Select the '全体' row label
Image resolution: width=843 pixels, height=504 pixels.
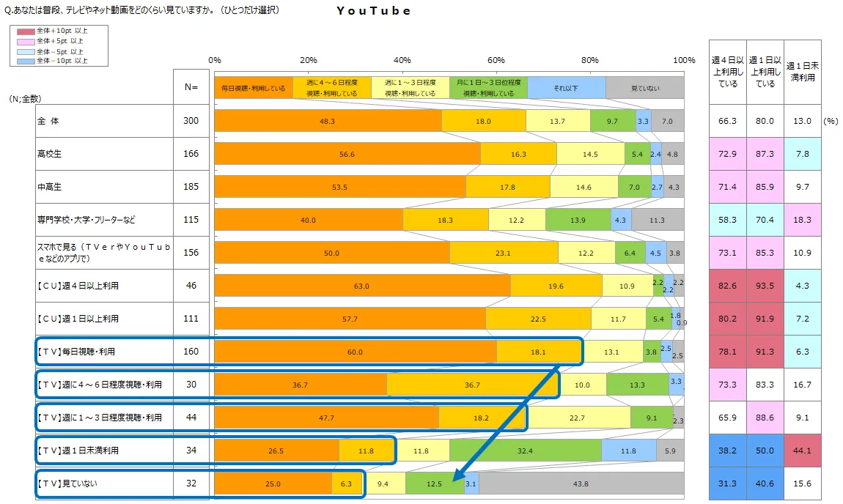pos(48,122)
